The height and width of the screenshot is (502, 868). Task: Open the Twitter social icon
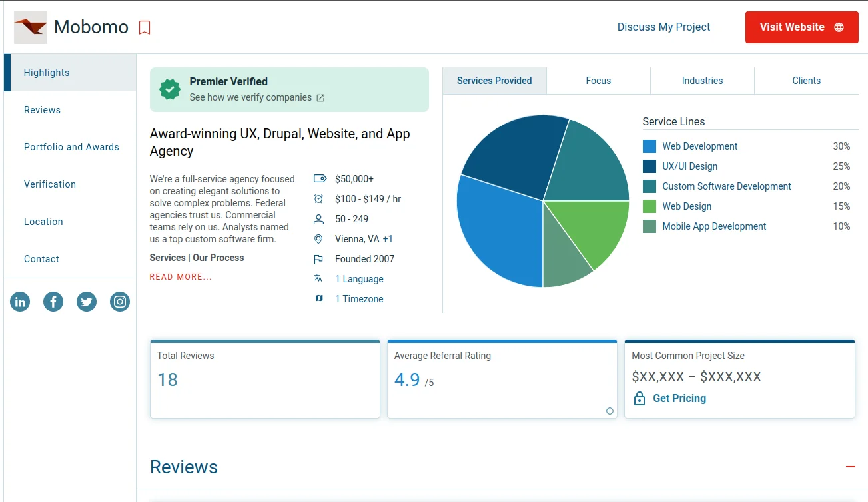click(x=87, y=302)
